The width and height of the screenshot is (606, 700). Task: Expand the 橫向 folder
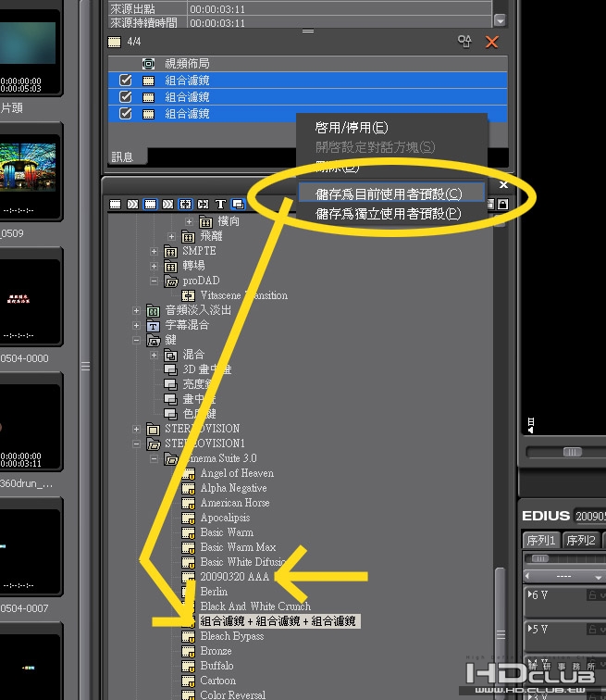[189, 221]
